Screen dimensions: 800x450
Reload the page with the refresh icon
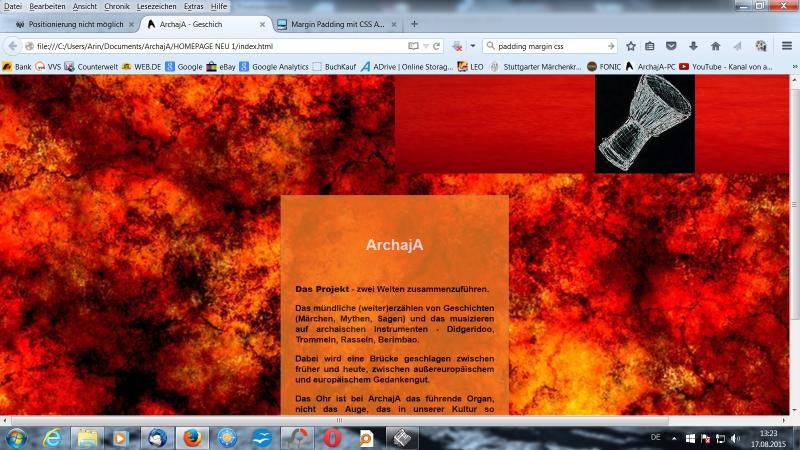(x=437, y=46)
